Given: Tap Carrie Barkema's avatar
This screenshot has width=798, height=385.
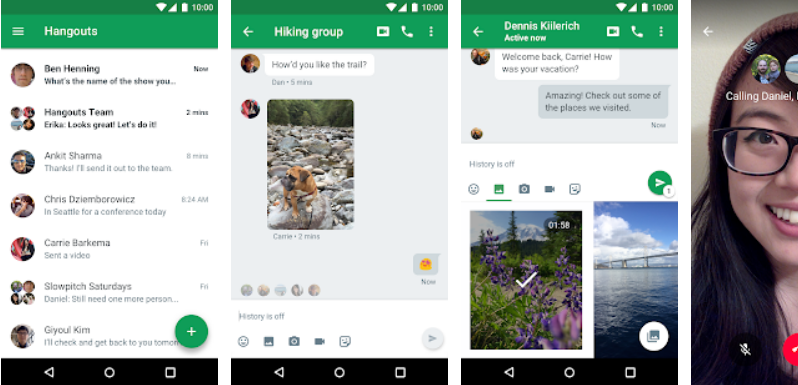Looking at the screenshot, I should (x=23, y=249).
